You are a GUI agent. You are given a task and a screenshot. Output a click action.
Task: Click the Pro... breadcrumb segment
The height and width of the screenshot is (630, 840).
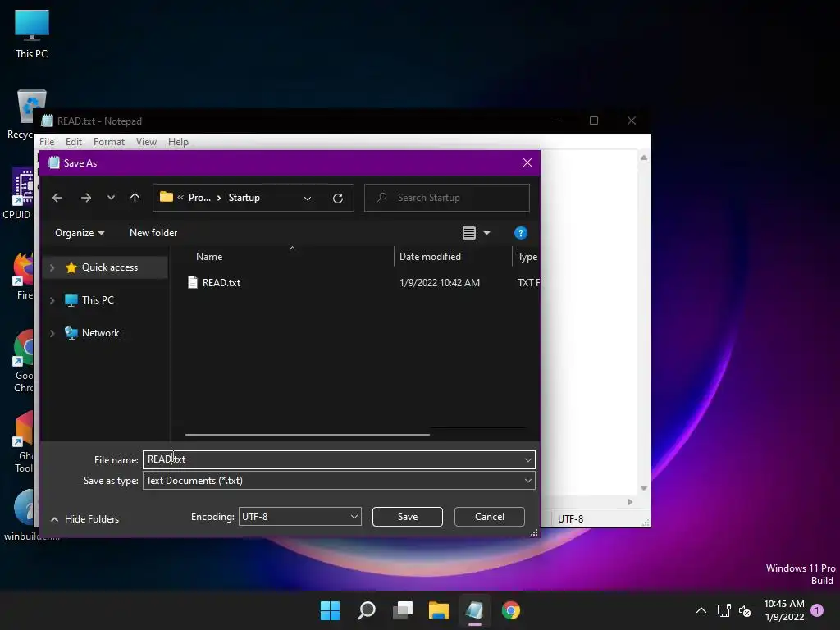pyautogui.click(x=199, y=198)
